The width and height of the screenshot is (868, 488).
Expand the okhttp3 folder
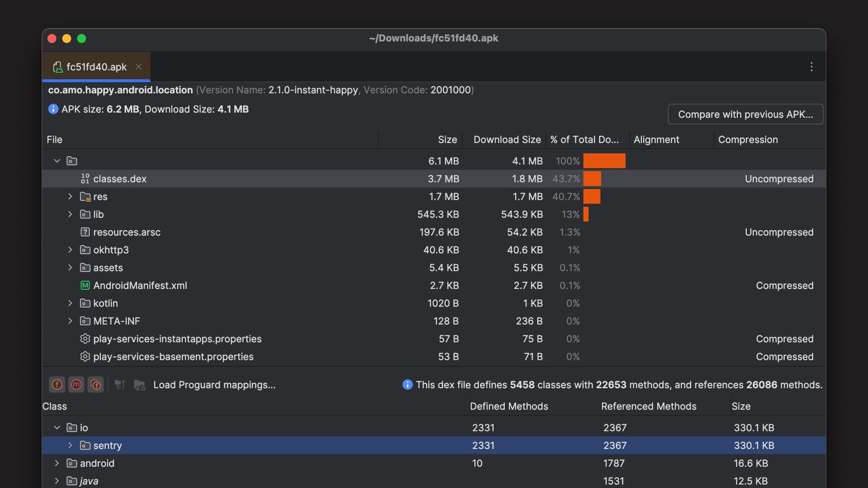tap(70, 250)
